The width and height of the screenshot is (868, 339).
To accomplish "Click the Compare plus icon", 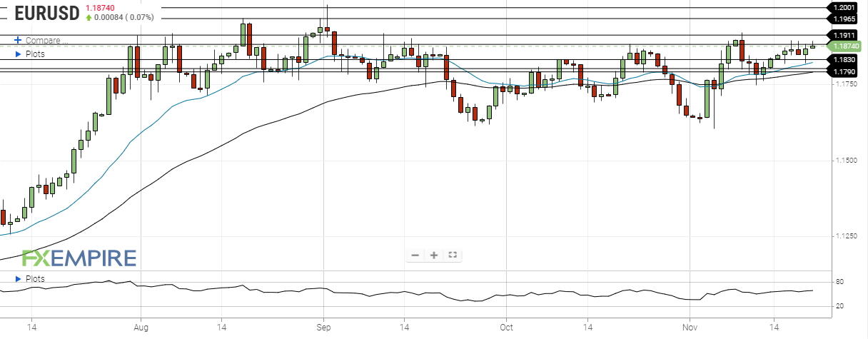I will 17,41.
